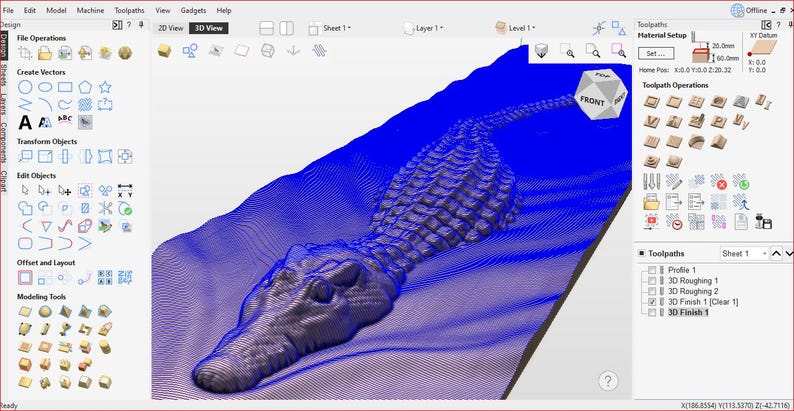The image size is (794, 411).
Task: Click the move toolpath up arrow
Action: 776,254
